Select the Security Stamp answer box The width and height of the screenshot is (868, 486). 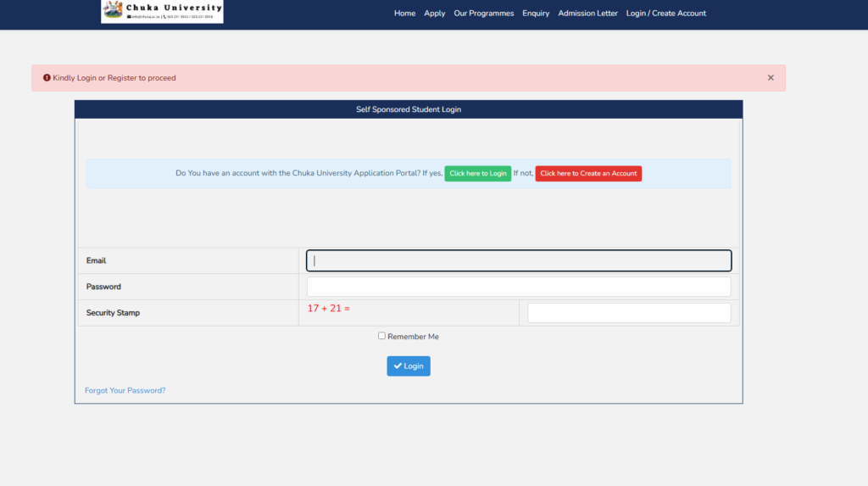tap(628, 313)
